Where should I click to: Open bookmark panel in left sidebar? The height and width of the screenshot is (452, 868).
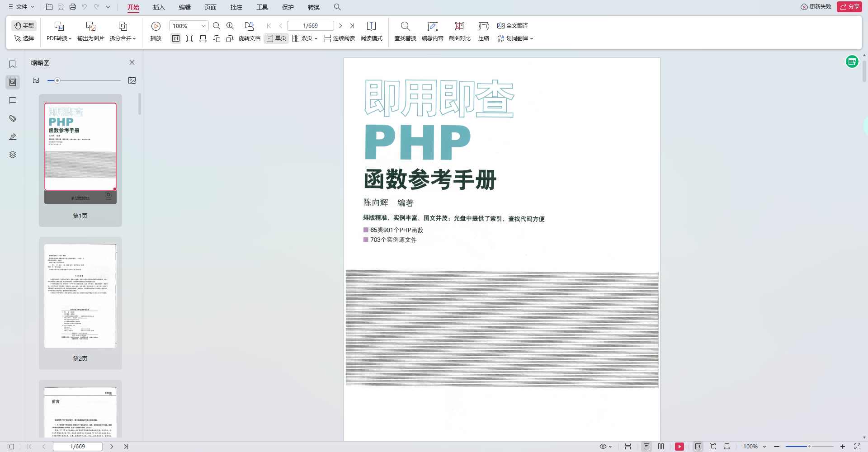click(x=13, y=64)
